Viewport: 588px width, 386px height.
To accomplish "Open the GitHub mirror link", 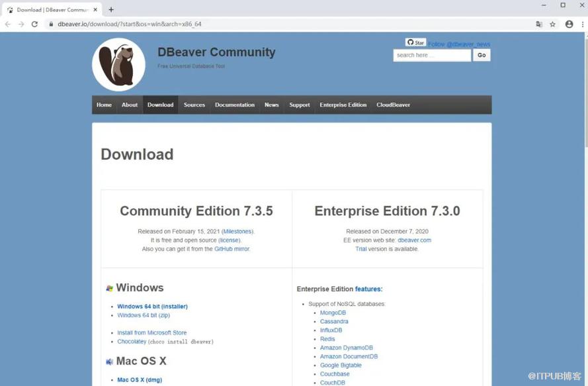I will point(231,248).
